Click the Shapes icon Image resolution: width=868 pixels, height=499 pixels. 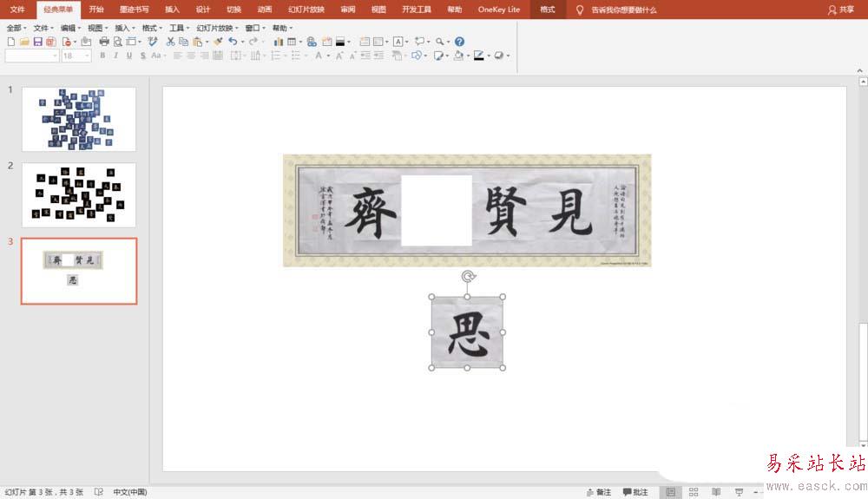click(417, 56)
